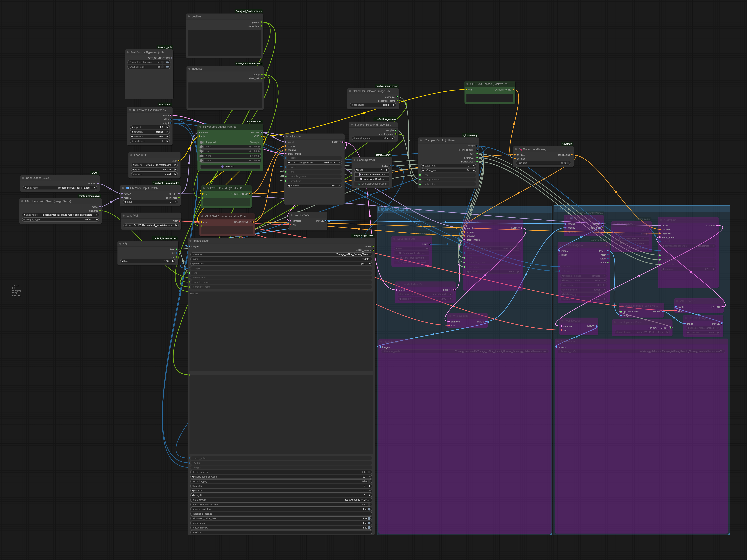Switch on Toggle All in Power Lora Loader
The image size is (747, 560).
tap(202, 142)
